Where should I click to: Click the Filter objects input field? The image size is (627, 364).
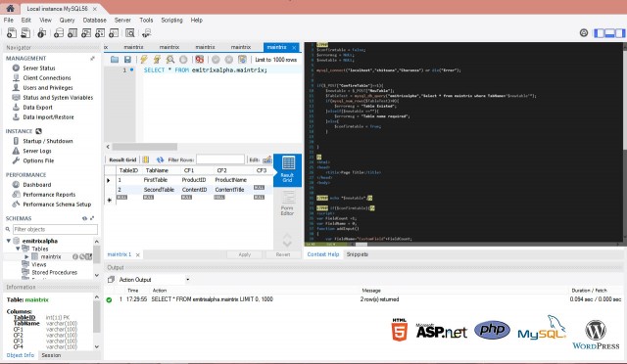click(x=55, y=229)
